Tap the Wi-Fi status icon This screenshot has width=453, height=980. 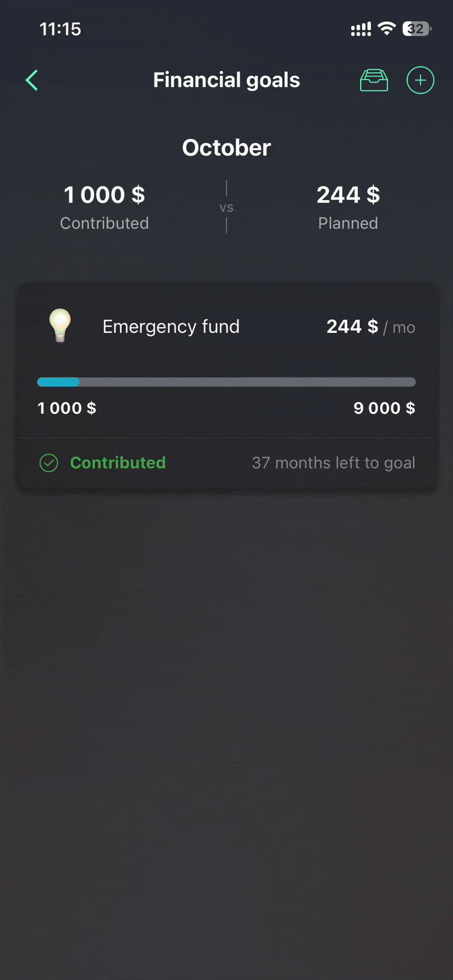point(387,29)
